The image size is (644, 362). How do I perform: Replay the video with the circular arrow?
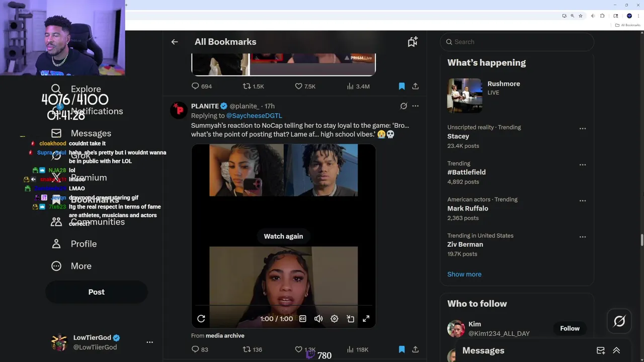[x=201, y=319]
